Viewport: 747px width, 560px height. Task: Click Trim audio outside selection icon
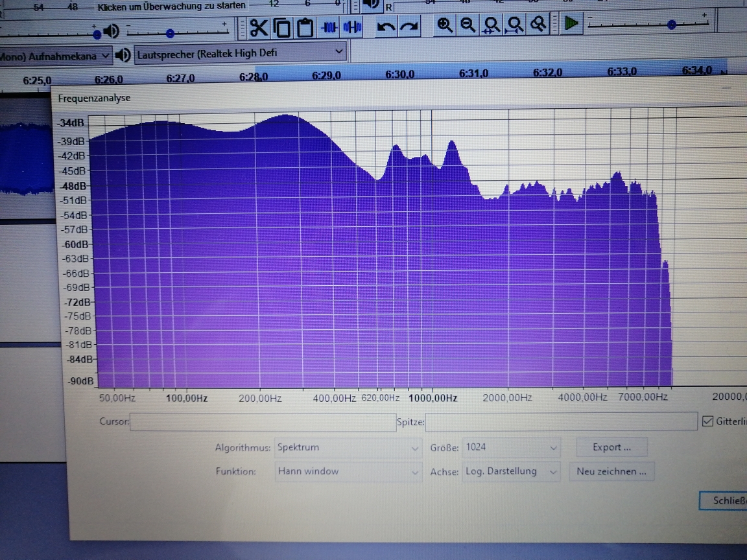(x=329, y=27)
